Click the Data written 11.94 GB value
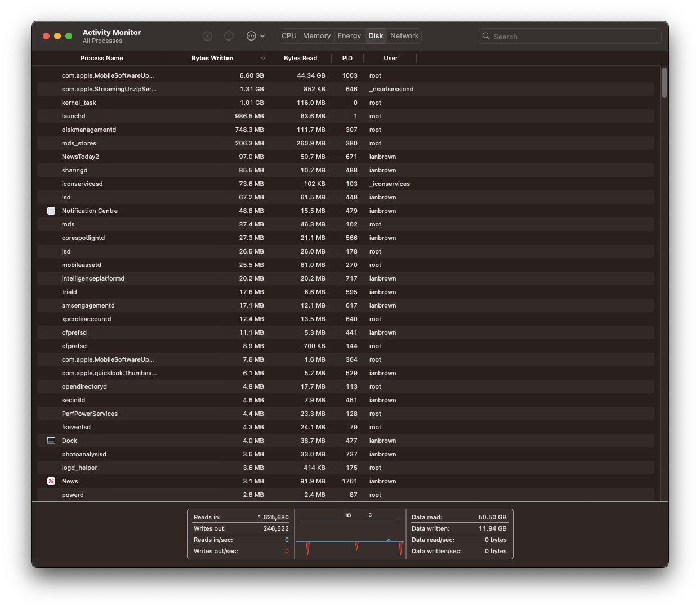 [493, 528]
